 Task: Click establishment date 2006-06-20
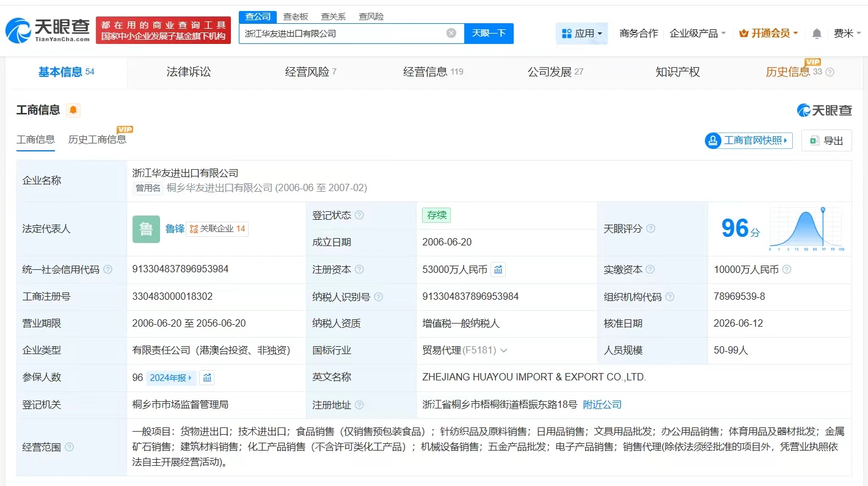447,242
